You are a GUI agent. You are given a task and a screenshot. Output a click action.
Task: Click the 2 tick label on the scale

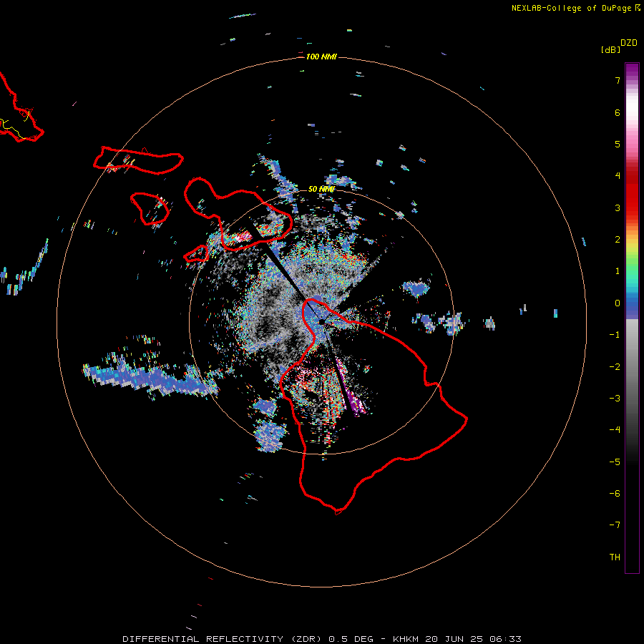coord(618,240)
